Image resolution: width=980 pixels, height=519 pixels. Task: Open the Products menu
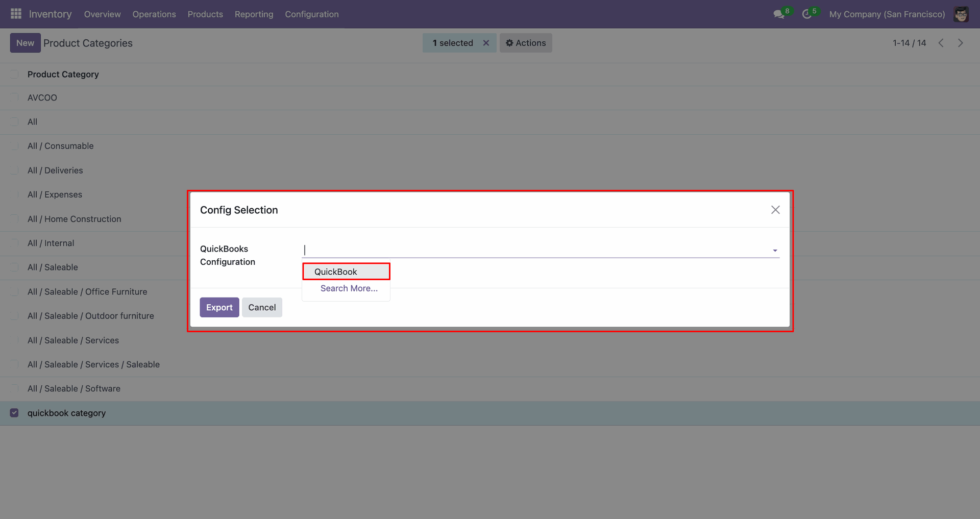(205, 14)
